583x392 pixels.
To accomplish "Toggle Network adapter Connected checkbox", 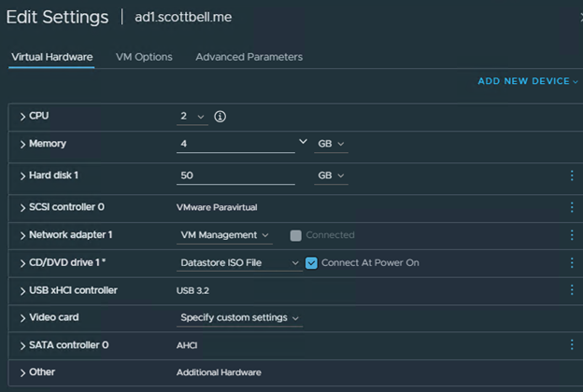I will pos(295,235).
